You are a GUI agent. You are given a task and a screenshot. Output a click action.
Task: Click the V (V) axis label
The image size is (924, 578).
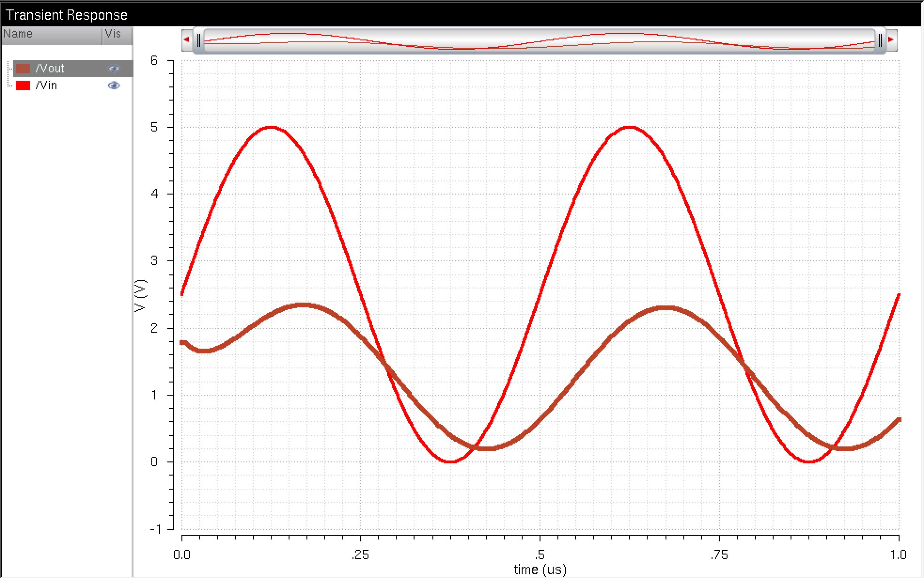tap(141, 296)
